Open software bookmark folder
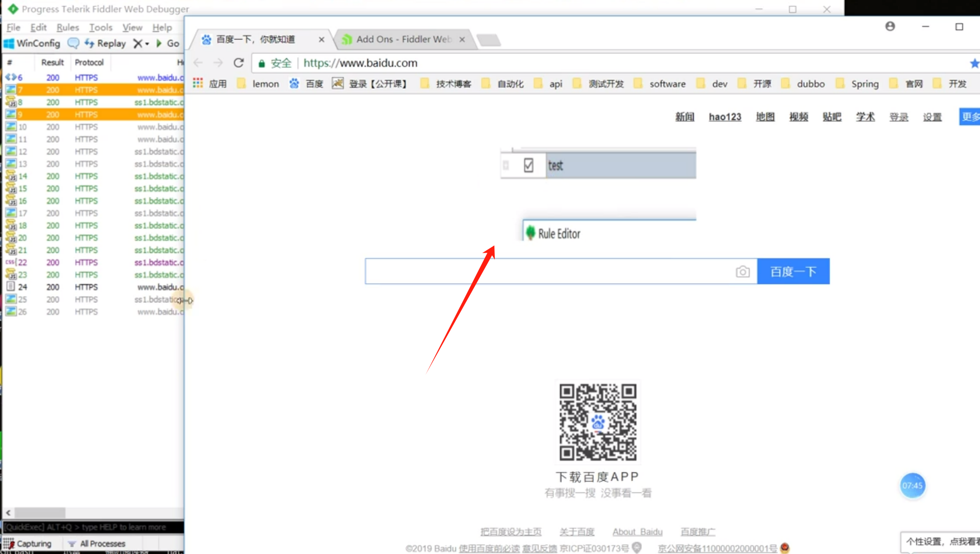The width and height of the screenshot is (980, 554). [660, 84]
